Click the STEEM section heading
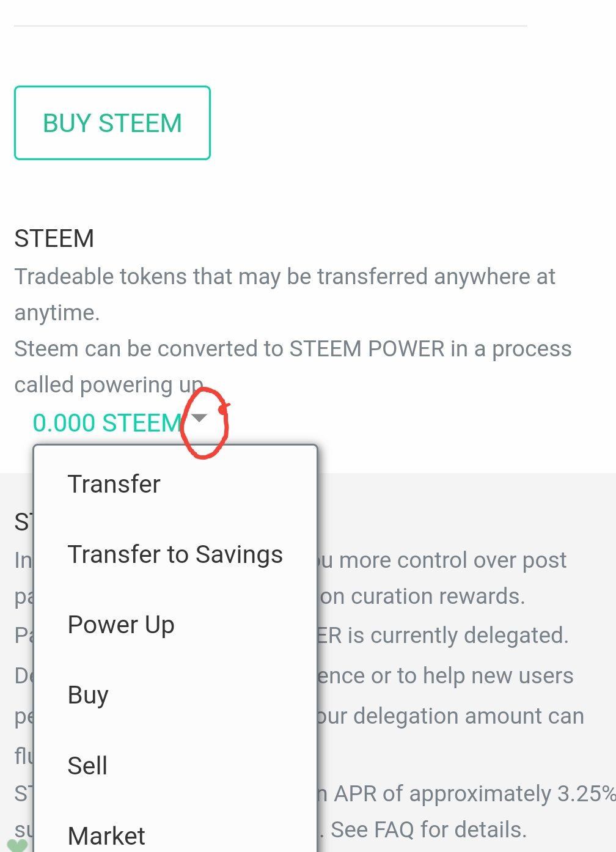Viewport: 616px width, 852px height. point(54,238)
